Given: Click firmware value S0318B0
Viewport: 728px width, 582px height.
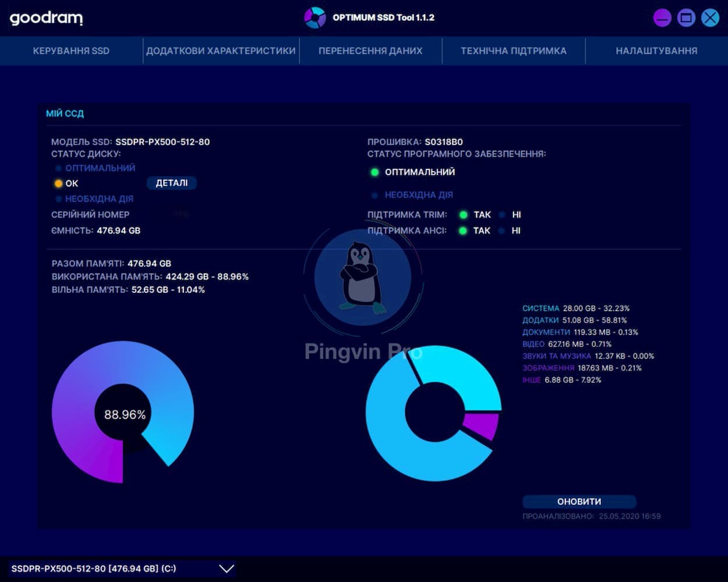Looking at the screenshot, I should click(x=444, y=142).
